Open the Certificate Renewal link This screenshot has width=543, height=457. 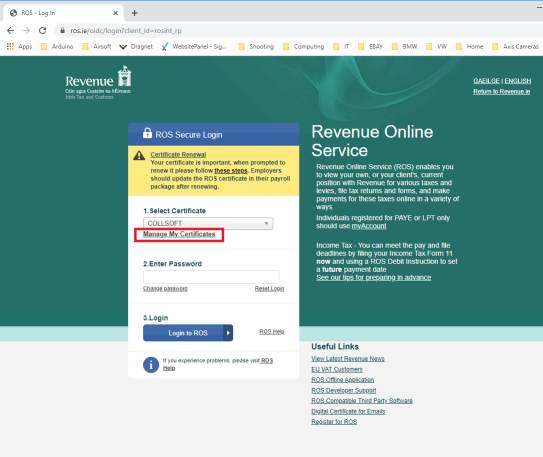178,154
